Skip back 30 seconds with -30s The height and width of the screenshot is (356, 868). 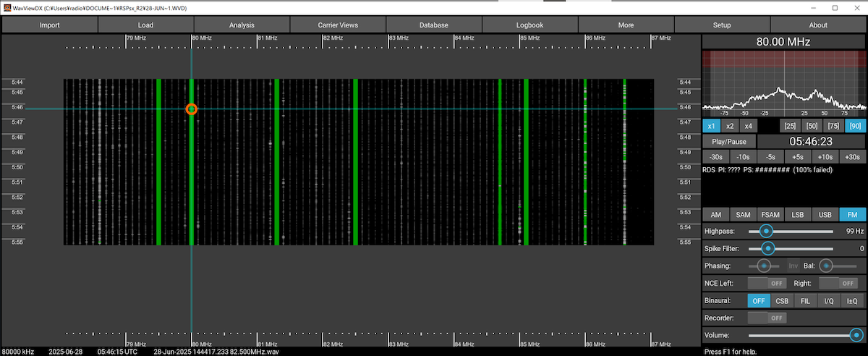click(x=715, y=157)
